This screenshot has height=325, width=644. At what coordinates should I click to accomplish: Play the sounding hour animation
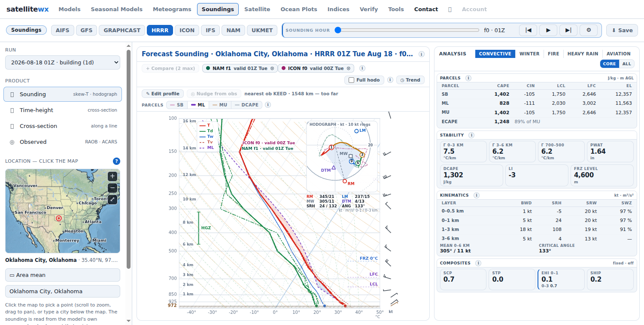pos(548,30)
